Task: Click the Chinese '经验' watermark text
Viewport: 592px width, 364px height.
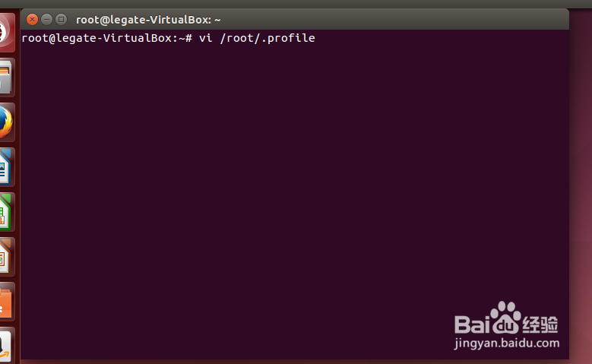Action: pos(540,324)
